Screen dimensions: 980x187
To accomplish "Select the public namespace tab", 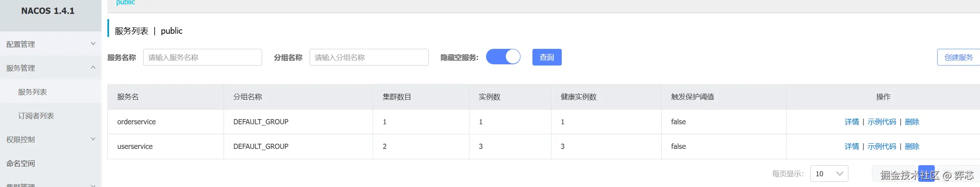I will (126, 3).
